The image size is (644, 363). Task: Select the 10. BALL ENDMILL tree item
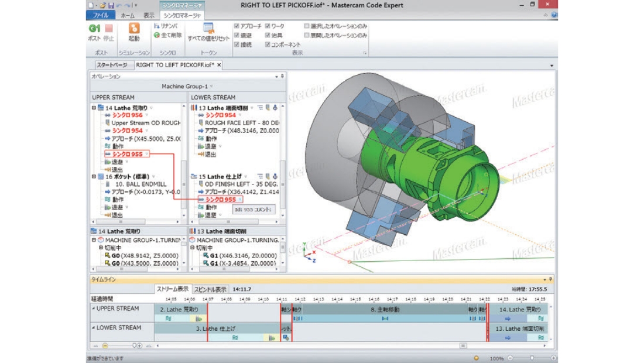tap(141, 184)
